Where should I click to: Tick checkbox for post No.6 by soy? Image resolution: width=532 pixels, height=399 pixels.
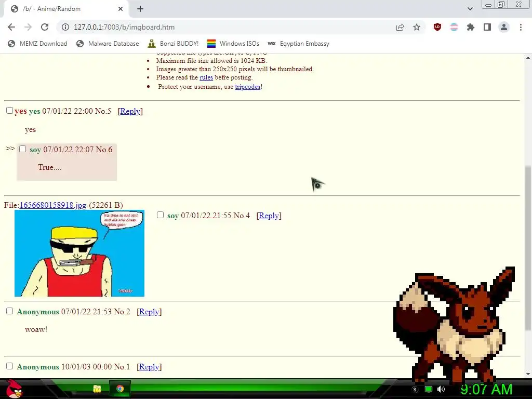tap(22, 149)
